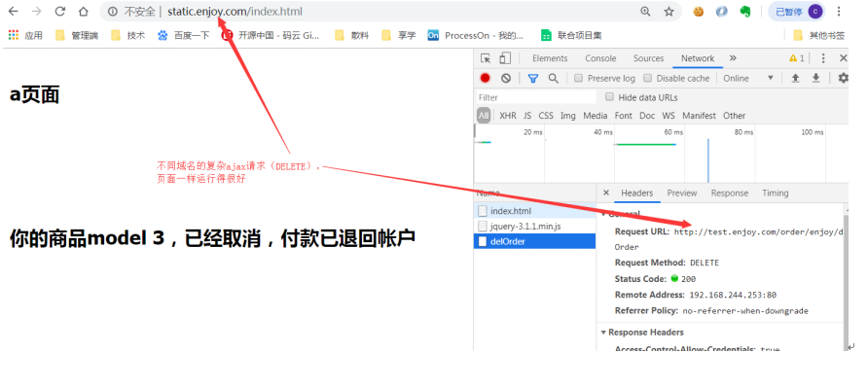Show the warning count badge
The height and width of the screenshot is (388, 868).
[x=797, y=58]
